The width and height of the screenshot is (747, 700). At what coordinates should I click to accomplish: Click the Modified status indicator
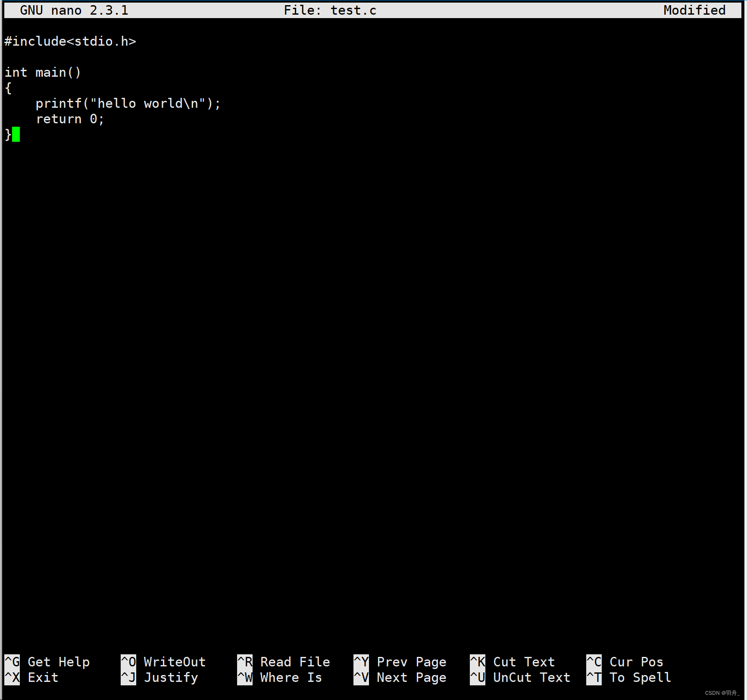[x=694, y=10]
